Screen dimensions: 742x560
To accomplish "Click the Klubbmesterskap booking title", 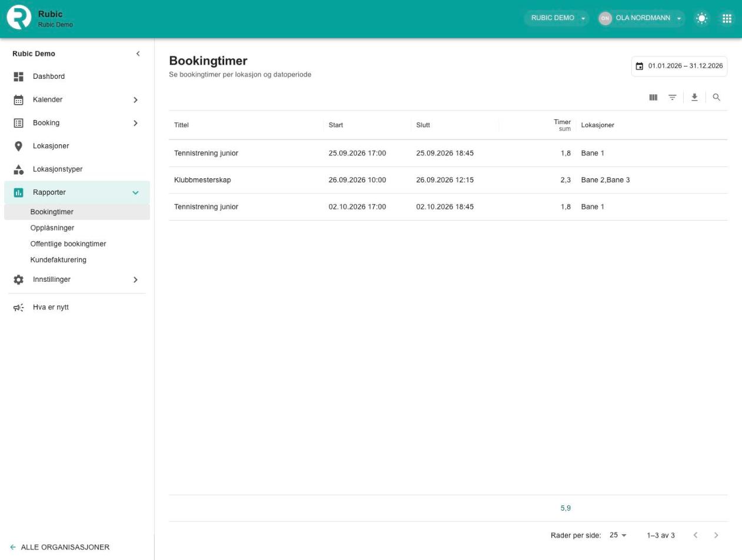I will point(202,180).
